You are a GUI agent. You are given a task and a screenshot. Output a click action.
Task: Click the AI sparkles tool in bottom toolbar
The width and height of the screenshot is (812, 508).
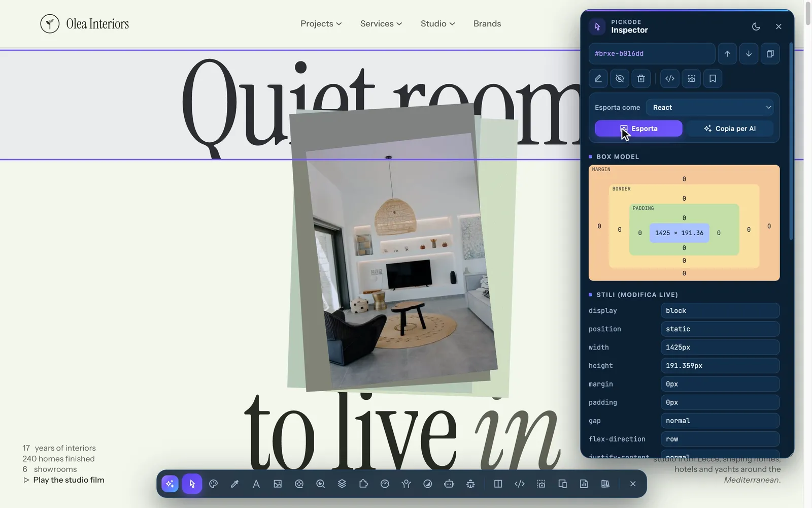pyautogui.click(x=170, y=484)
